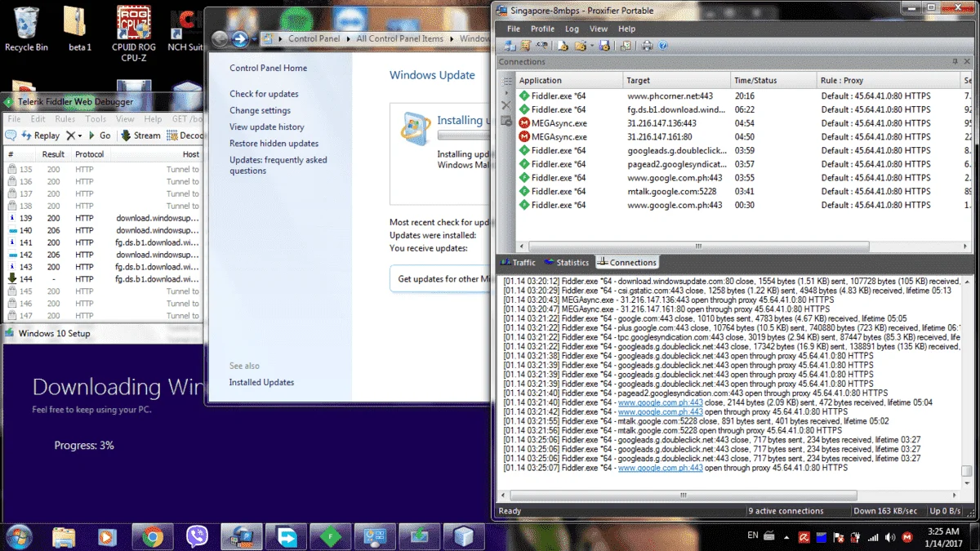Click the open profile folder icon in Proxifier
Viewport: 980px width, 551px height.
click(x=580, y=46)
